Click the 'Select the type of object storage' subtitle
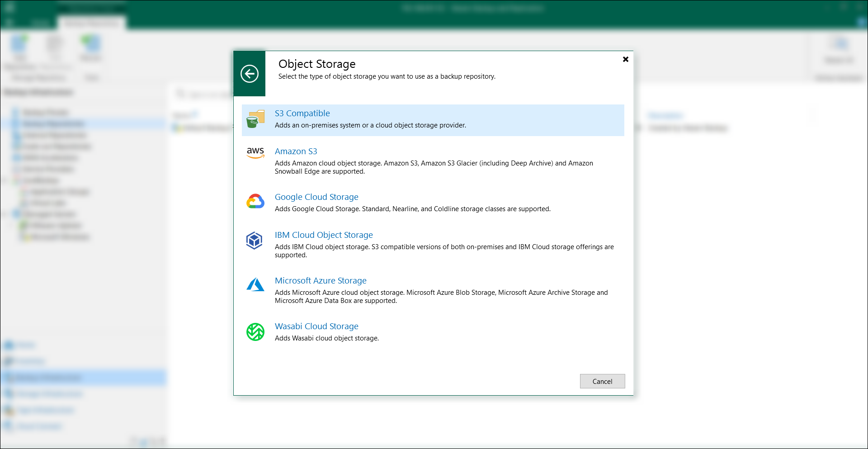868x449 pixels. [387, 76]
